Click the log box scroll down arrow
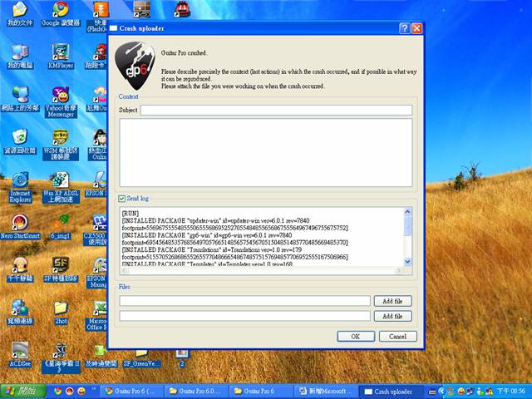 coord(407,262)
